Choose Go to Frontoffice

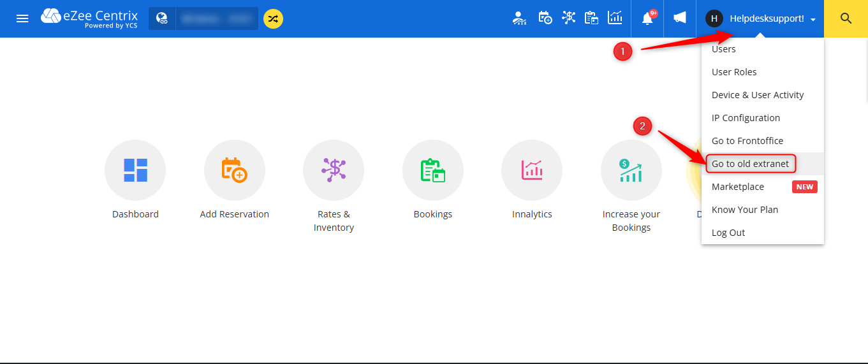click(763, 141)
